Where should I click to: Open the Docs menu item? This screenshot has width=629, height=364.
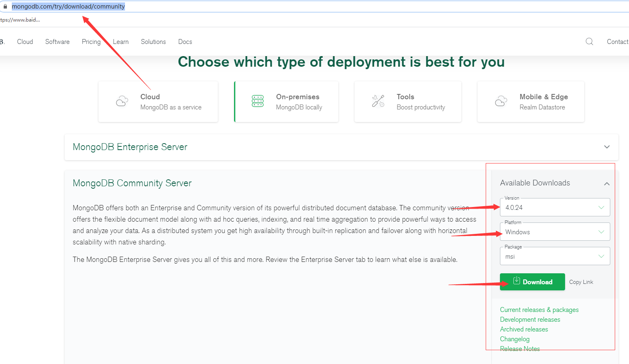coord(185,41)
